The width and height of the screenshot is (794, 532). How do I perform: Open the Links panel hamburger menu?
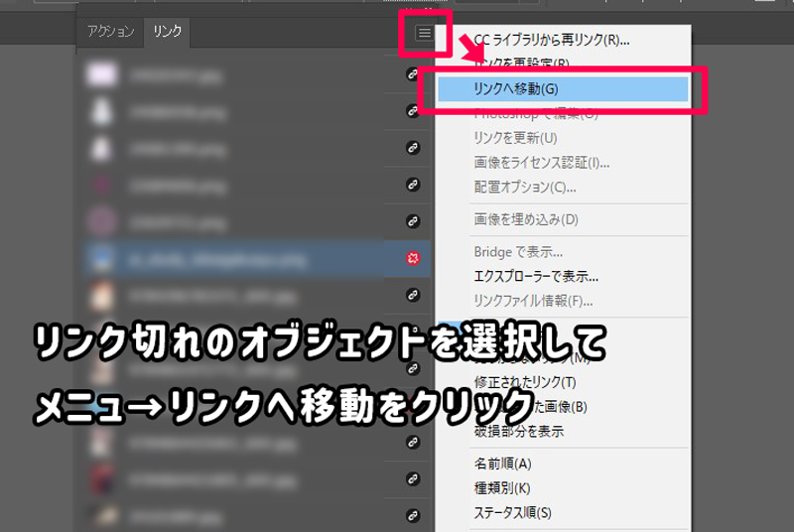424,33
